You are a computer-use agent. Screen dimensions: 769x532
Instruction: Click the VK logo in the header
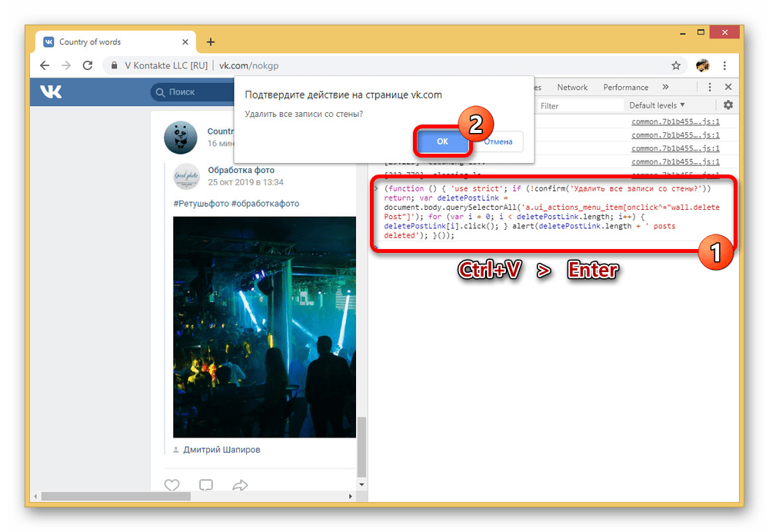click(52, 92)
